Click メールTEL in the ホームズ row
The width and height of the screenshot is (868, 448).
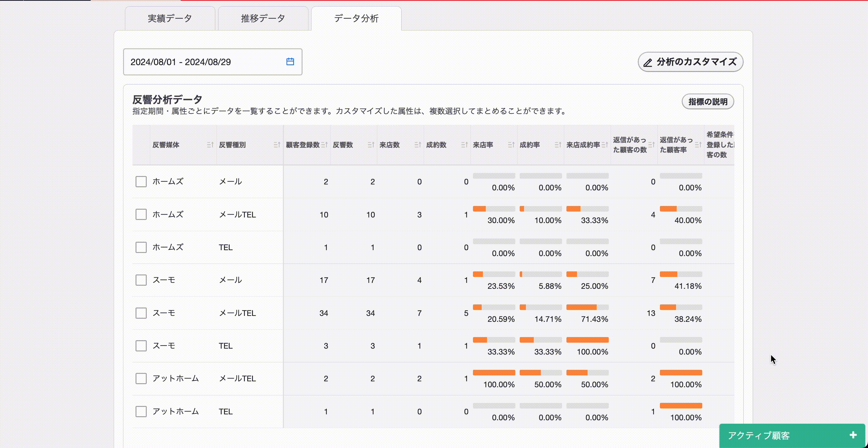point(237,215)
